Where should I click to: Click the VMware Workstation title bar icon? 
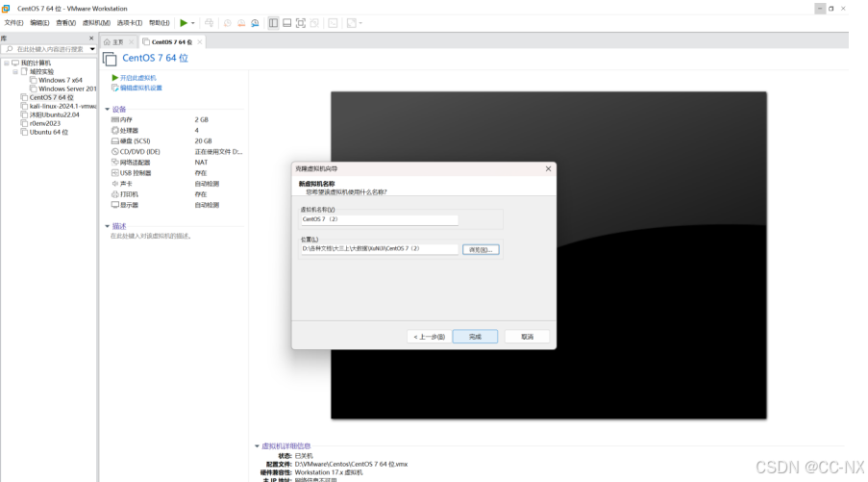(6, 9)
